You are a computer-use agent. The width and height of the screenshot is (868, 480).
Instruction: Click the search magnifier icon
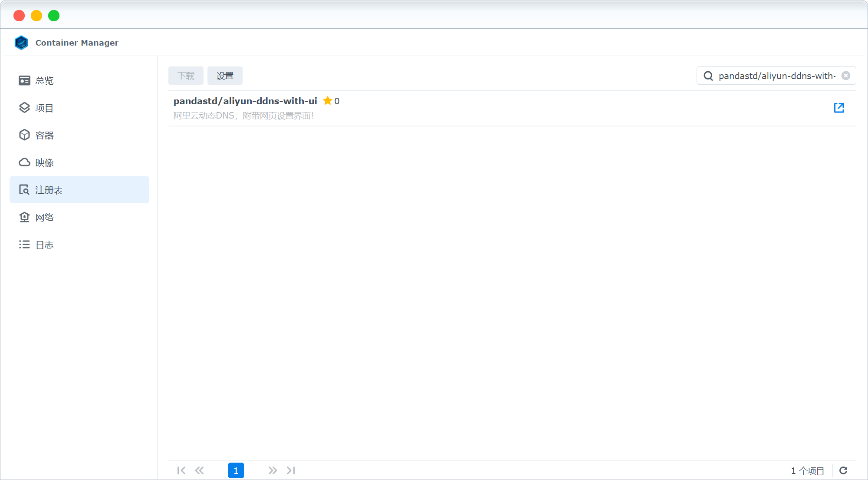click(x=708, y=76)
